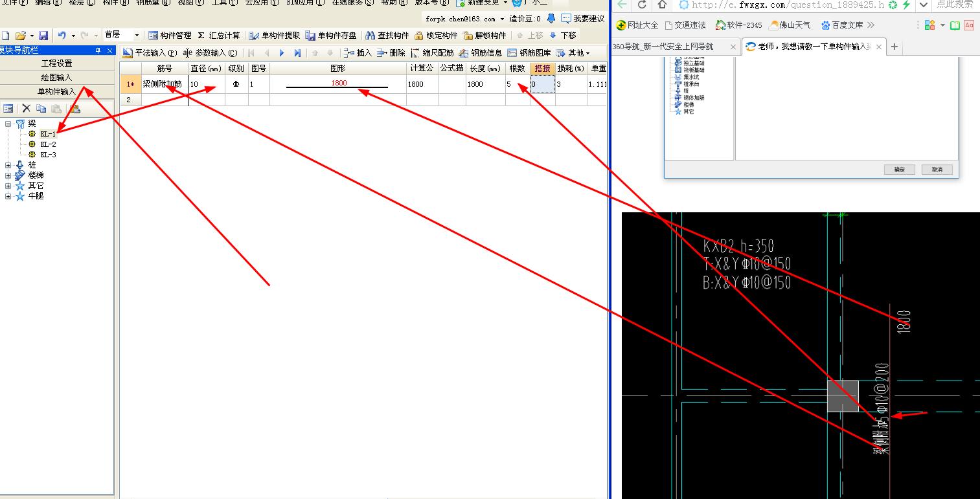Open 钢筋图库 rebar gallery
This screenshot has width=980, height=499.
529,53
